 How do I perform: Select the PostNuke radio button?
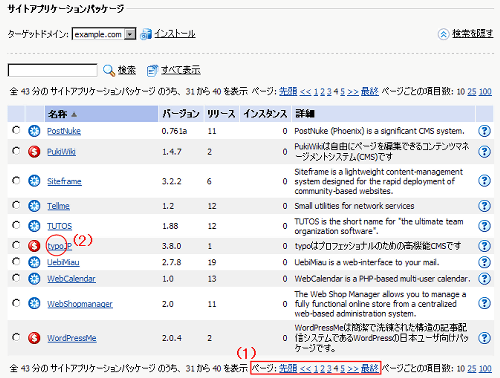pyautogui.click(x=16, y=130)
